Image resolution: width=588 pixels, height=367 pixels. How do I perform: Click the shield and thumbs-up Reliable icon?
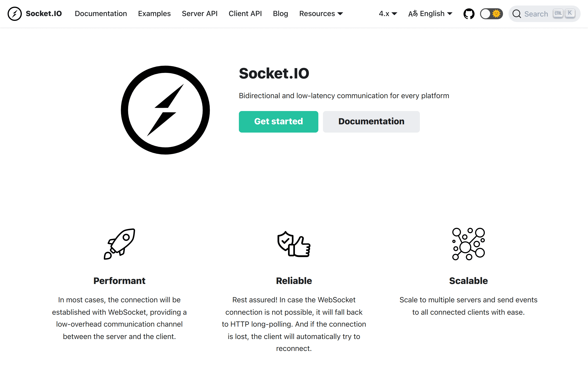point(294,244)
